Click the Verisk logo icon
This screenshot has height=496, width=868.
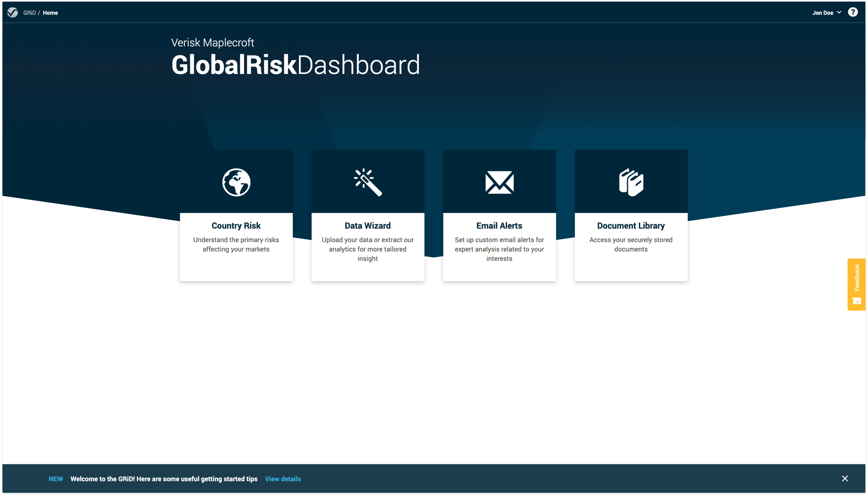click(x=13, y=13)
